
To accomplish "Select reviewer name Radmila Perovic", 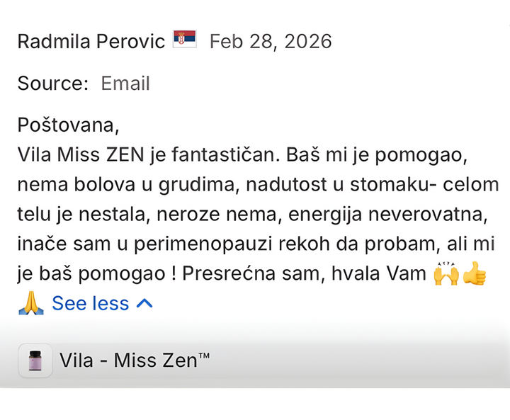I will point(91,41).
